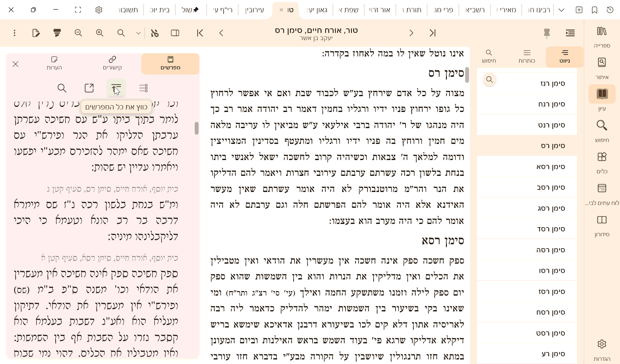
Task: Go to the next section chevron
Action: point(411,33)
